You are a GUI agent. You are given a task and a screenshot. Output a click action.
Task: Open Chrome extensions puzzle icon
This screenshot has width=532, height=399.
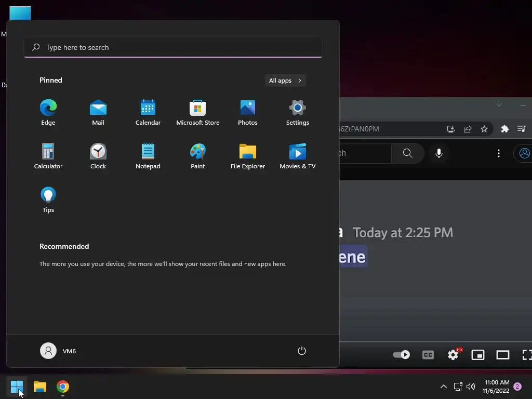(x=505, y=129)
